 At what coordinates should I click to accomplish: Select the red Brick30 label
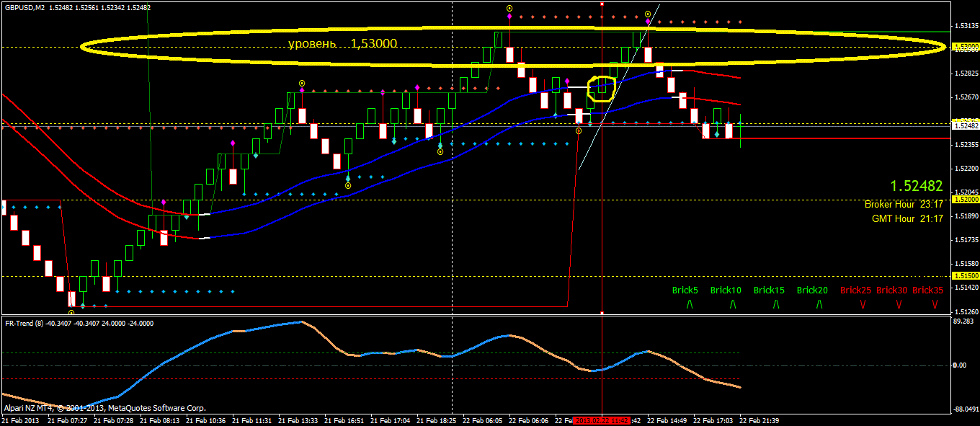pos(892,290)
